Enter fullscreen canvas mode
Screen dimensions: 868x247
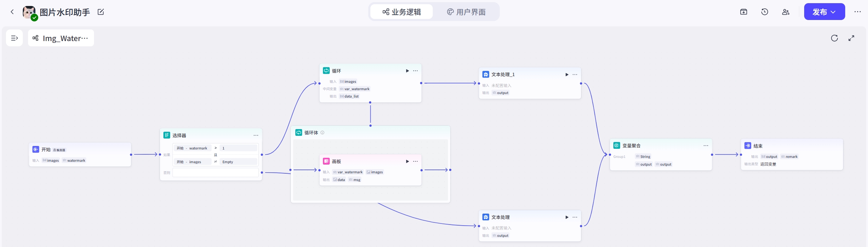851,38
